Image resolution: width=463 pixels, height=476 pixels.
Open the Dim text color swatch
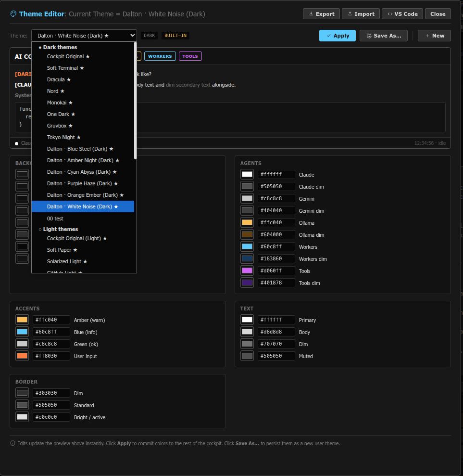(x=247, y=344)
